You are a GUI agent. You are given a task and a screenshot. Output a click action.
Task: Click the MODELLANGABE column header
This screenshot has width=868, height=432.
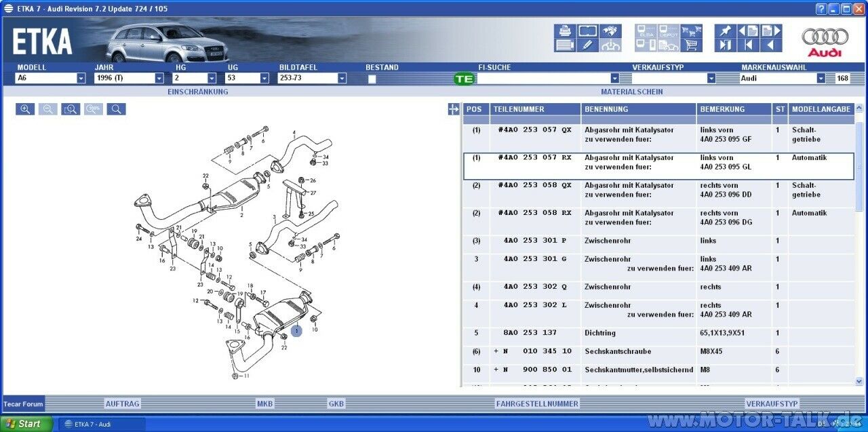click(x=821, y=109)
